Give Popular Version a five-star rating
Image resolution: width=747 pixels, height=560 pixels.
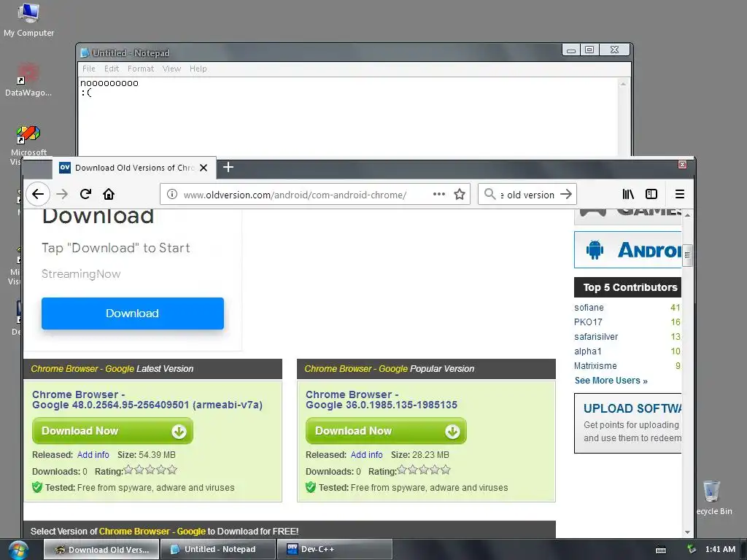pyautogui.click(x=446, y=470)
